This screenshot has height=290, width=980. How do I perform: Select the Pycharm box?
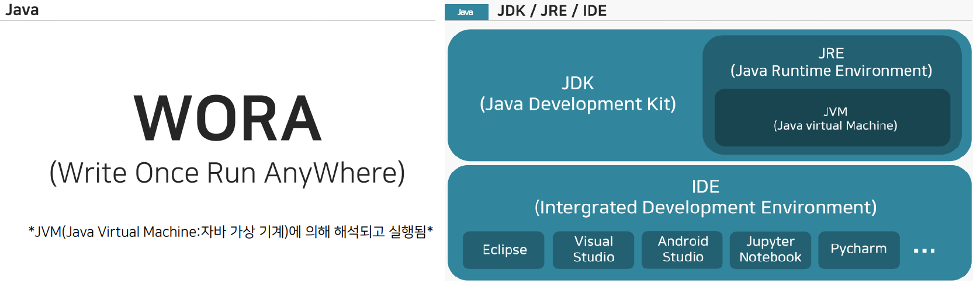[859, 250]
